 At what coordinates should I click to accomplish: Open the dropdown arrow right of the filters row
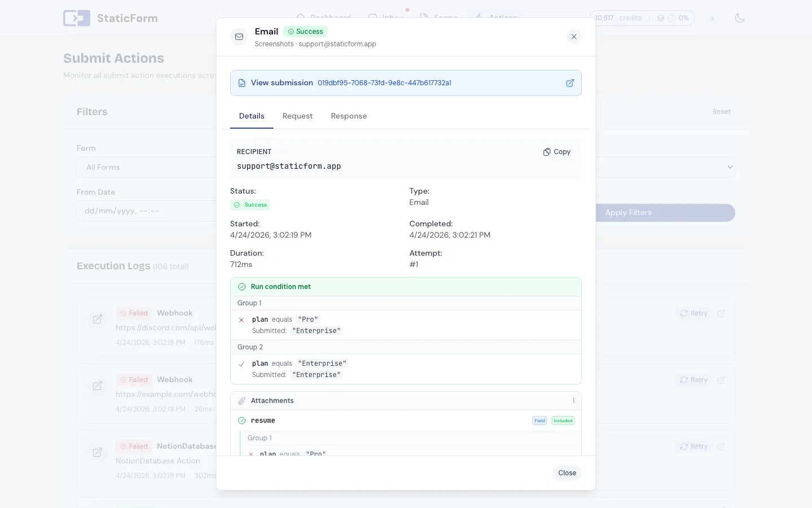(x=730, y=167)
